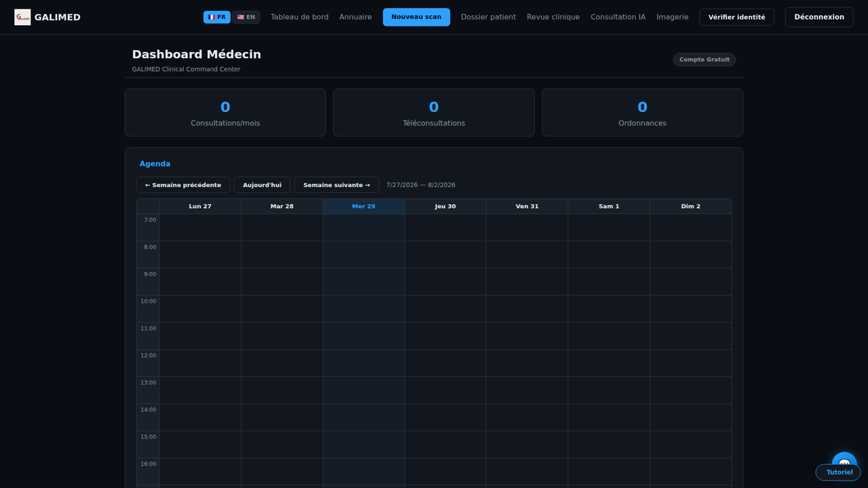868x488 pixels.
Task: Click the GALIMED Clinical Command Center subtitle
Action: point(186,69)
